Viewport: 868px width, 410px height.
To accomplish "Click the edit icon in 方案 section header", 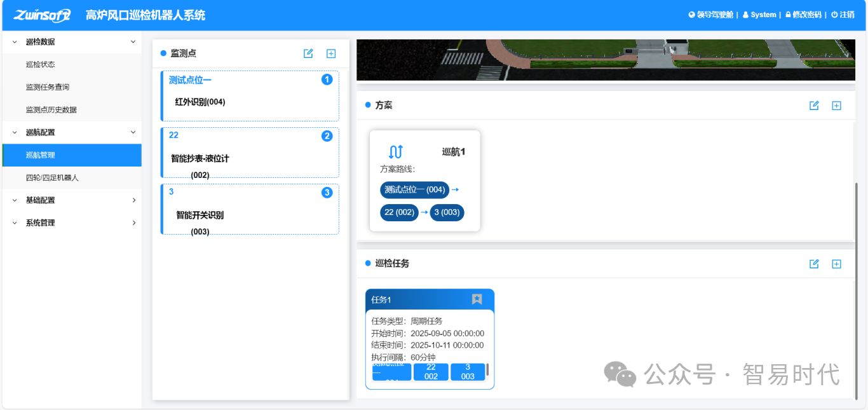I will (x=814, y=106).
